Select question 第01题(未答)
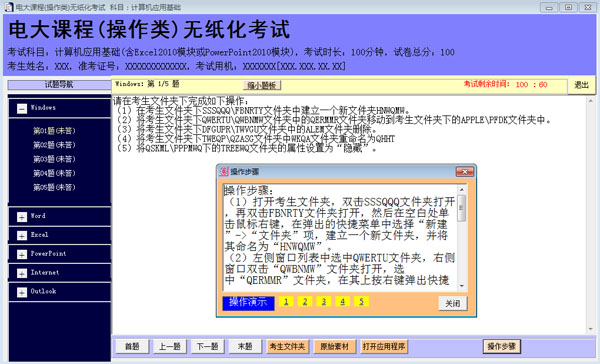 click(x=54, y=131)
